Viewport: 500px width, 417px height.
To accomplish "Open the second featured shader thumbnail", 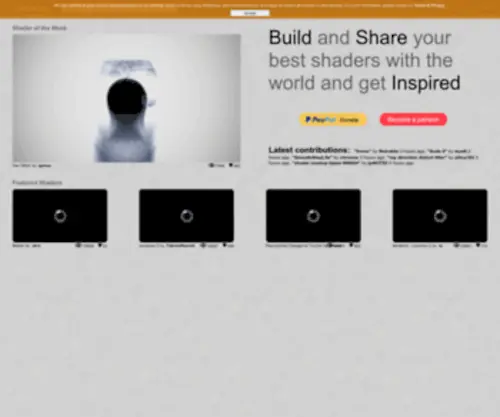I will (x=186, y=216).
